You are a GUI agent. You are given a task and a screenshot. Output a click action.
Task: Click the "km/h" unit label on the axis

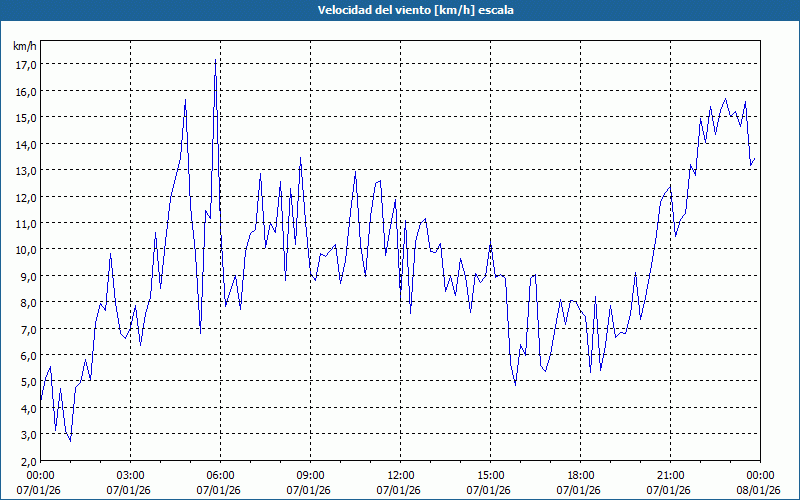tap(25, 47)
